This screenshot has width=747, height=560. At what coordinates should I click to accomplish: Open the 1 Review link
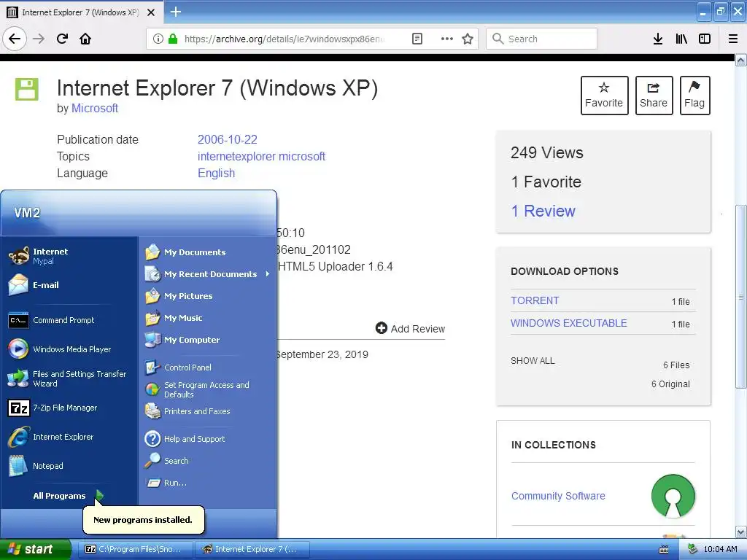click(543, 211)
